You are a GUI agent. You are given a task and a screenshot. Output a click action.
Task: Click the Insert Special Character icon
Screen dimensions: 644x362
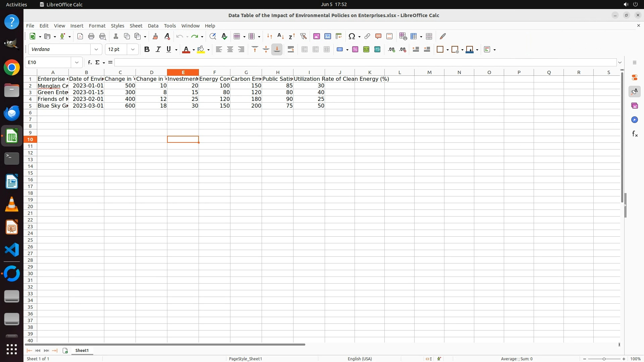tap(352, 36)
